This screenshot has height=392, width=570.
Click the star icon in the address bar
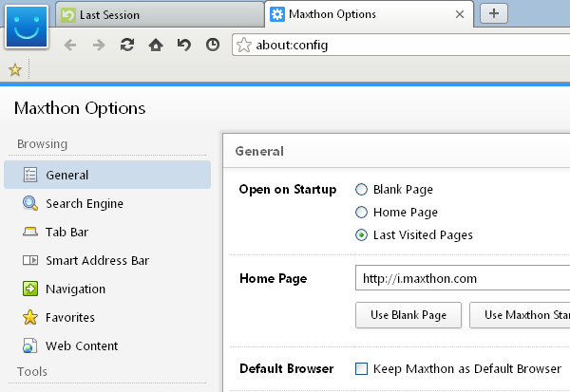tap(243, 45)
